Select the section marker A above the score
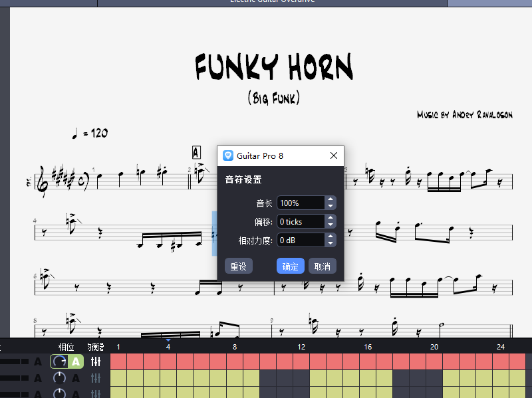The image size is (532, 398). pos(196,151)
